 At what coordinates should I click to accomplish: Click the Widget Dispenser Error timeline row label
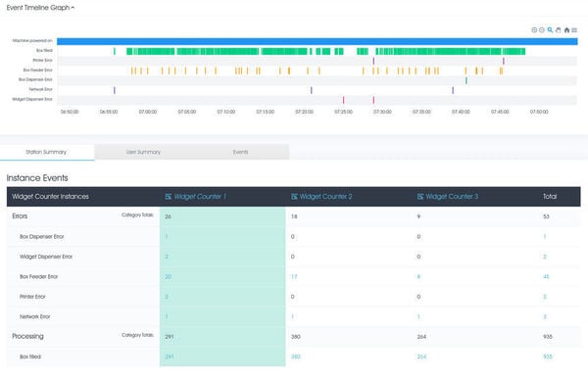click(32, 99)
